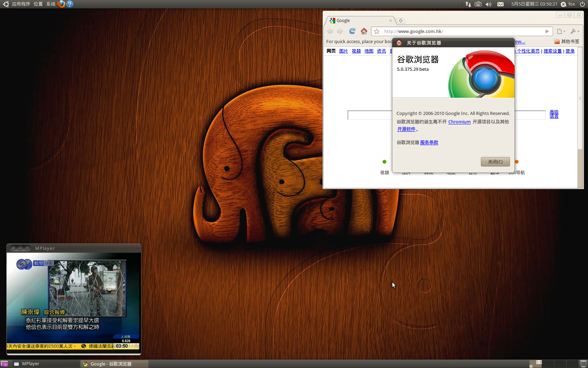Open the 应用程序 applications menu
The height and width of the screenshot is (368, 588).
(x=21, y=4)
